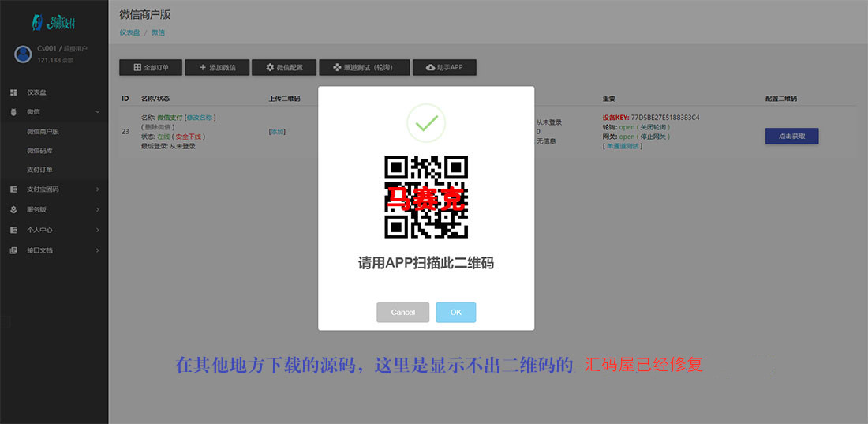This screenshot has height=424, width=868.
Task: Click the row ID 23
Action: coord(125,132)
